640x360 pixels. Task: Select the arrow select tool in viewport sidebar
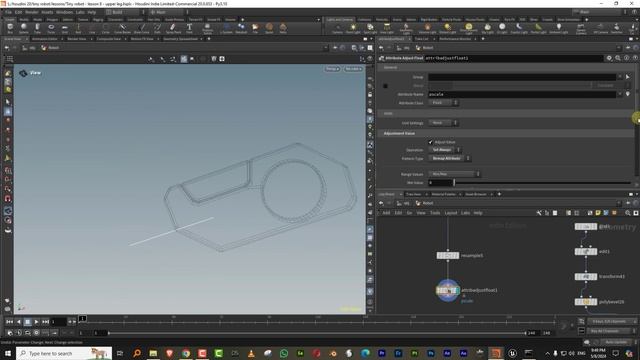tap(8, 102)
